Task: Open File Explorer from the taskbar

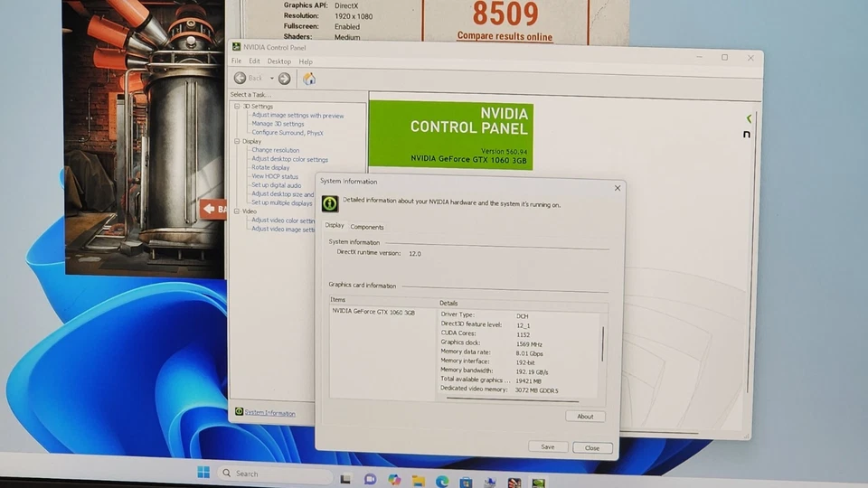Action: pyautogui.click(x=418, y=481)
